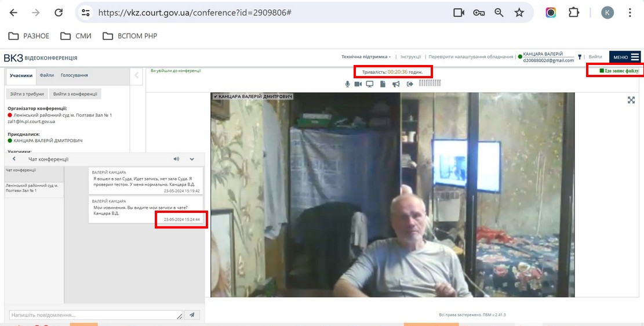Image resolution: width=644 pixels, height=326 pixels.
Task: Click the key icon next to Вийти
Action: 580,57
